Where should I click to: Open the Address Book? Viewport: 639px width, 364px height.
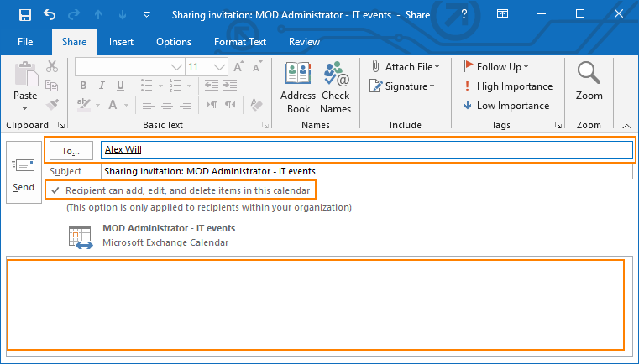click(x=298, y=88)
